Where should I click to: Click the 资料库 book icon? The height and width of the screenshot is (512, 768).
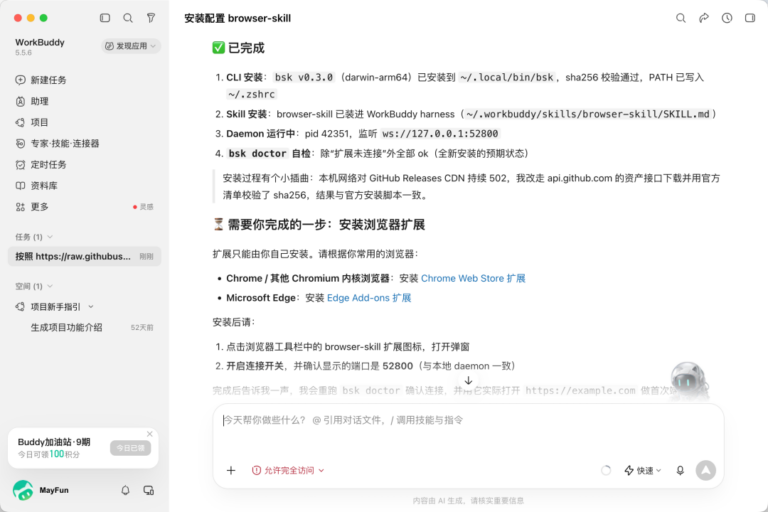point(20,186)
